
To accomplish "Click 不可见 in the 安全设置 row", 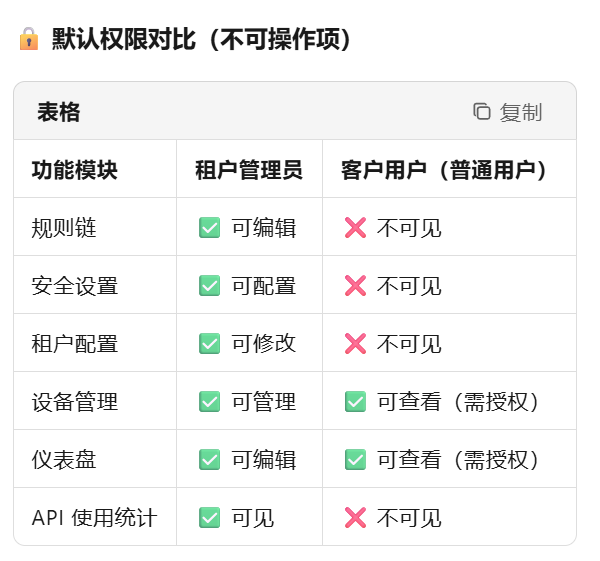I will (x=409, y=286).
